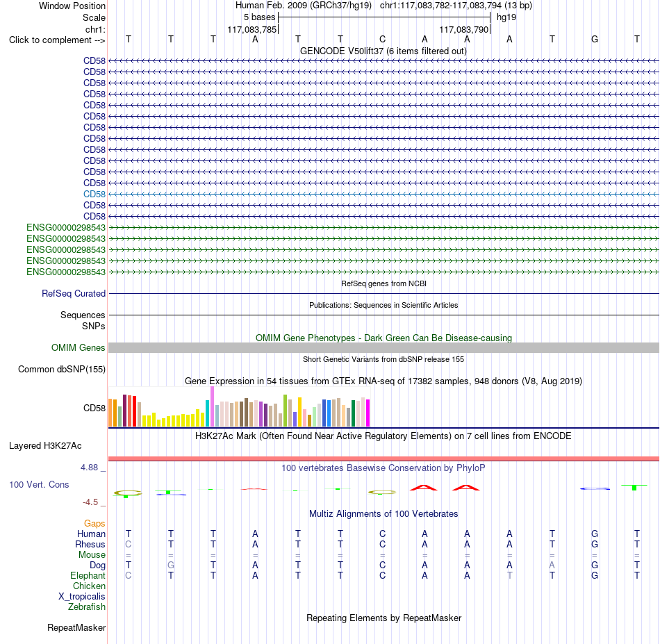Screen dimensions: 660x644
Task: Click the 'chr1:' ruler label
Action: [95, 29]
